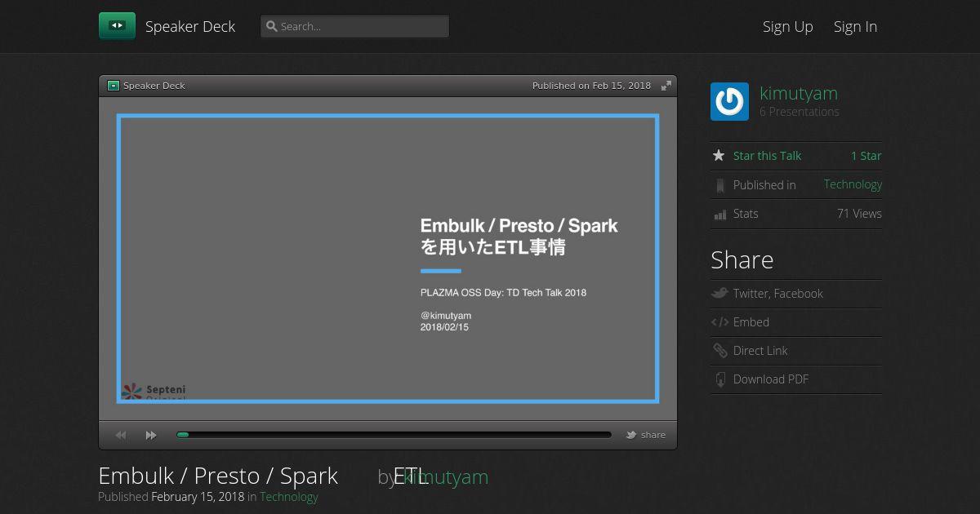Open kimutyam's avatar power icon
Image resolution: width=980 pixels, height=514 pixels.
[x=729, y=102]
